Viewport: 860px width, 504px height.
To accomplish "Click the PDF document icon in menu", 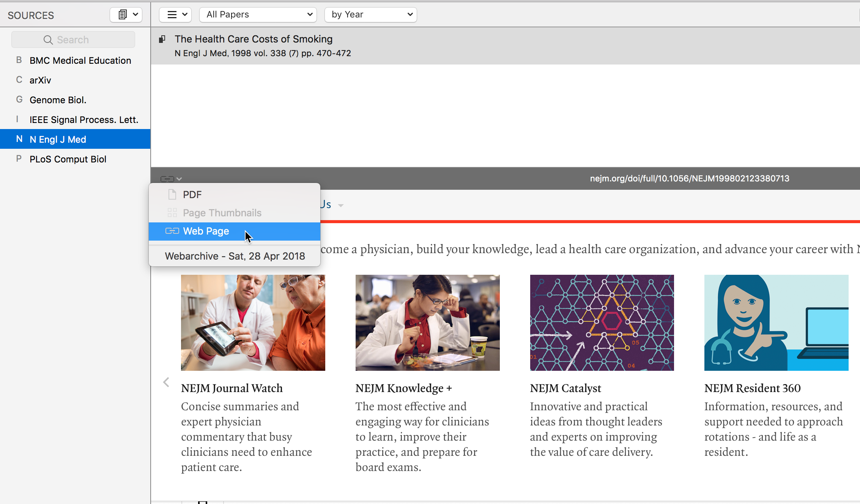I will tap(172, 195).
